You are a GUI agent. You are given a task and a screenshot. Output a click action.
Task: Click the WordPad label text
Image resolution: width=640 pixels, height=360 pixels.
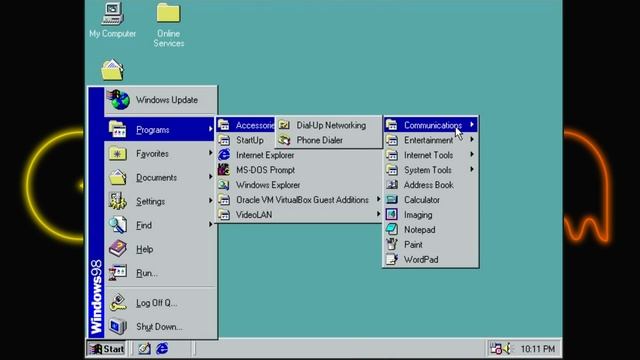421,259
